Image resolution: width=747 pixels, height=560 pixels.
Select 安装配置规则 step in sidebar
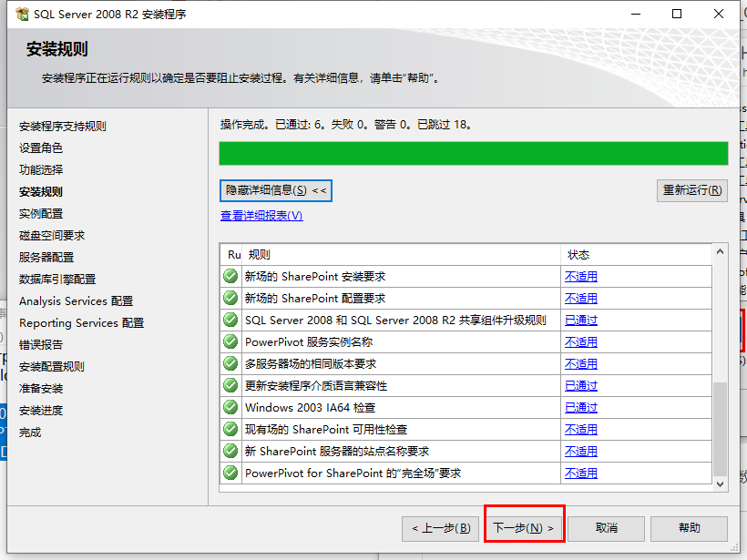tap(51, 367)
